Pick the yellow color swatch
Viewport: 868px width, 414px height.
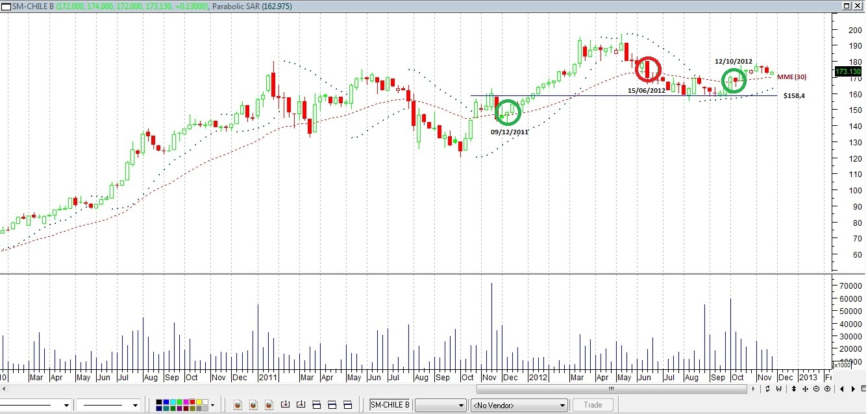coord(199,402)
